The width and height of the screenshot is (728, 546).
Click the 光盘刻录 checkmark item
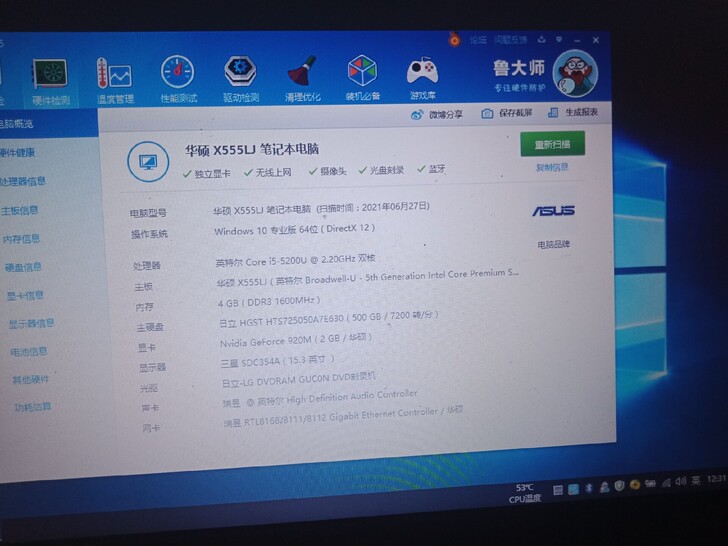[x=381, y=170]
